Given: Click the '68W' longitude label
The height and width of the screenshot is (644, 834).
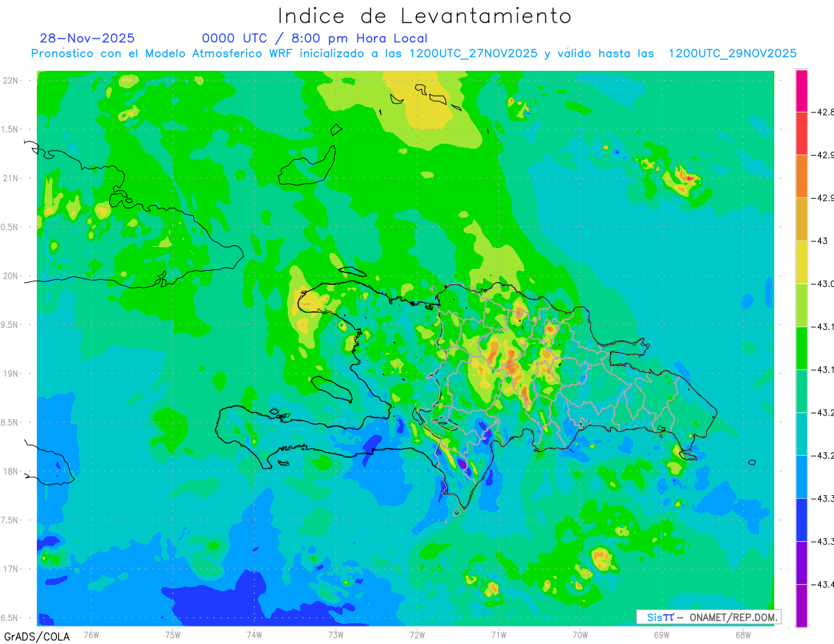Looking at the screenshot, I should (x=743, y=635).
